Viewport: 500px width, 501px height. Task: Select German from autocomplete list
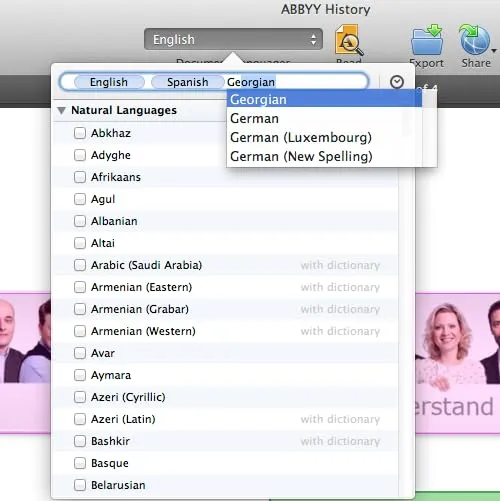(324, 118)
